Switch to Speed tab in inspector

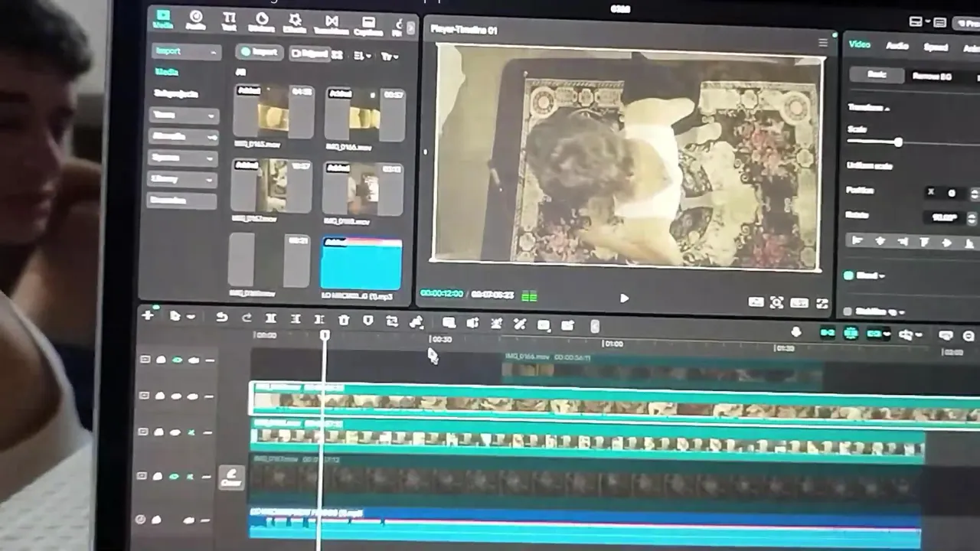tap(935, 47)
